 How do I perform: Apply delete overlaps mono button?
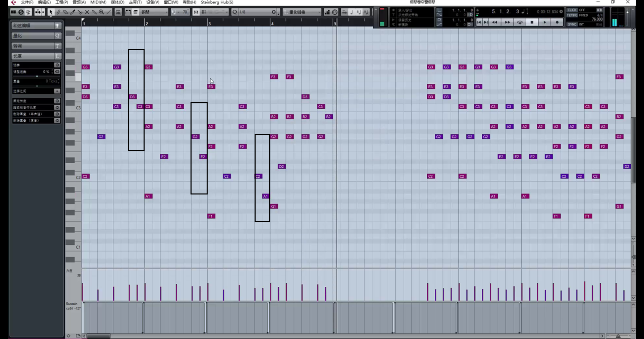pos(57,114)
